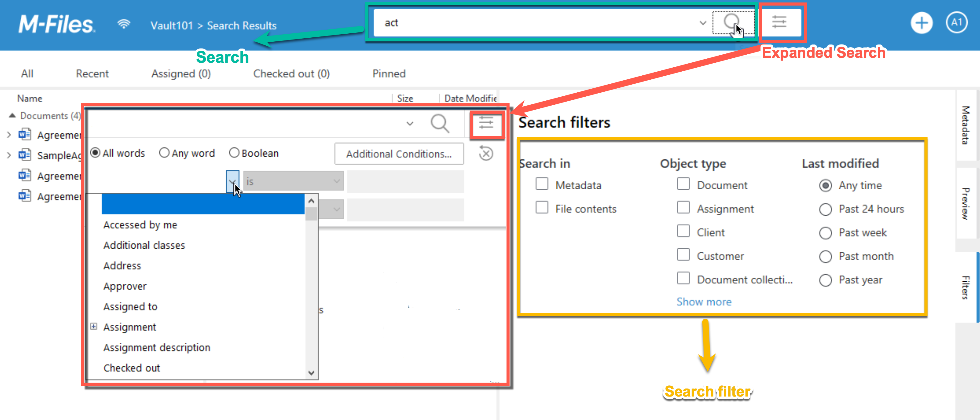
Task: Click the M-Files logo
Action: click(57, 24)
